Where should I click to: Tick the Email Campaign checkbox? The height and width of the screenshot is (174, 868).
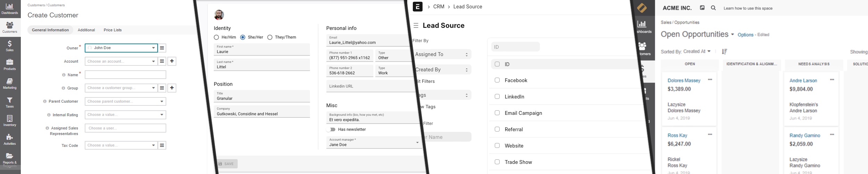(x=497, y=113)
